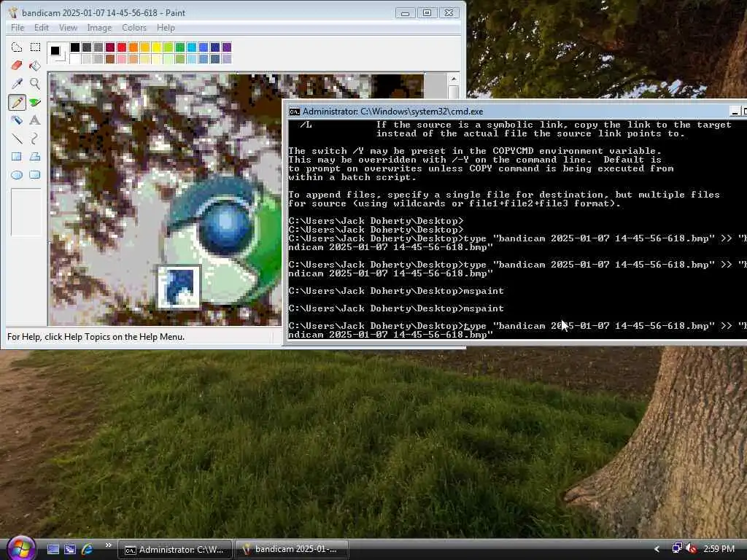The image size is (747, 560).
Task: Select the Curve tool
Action: point(35,139)
